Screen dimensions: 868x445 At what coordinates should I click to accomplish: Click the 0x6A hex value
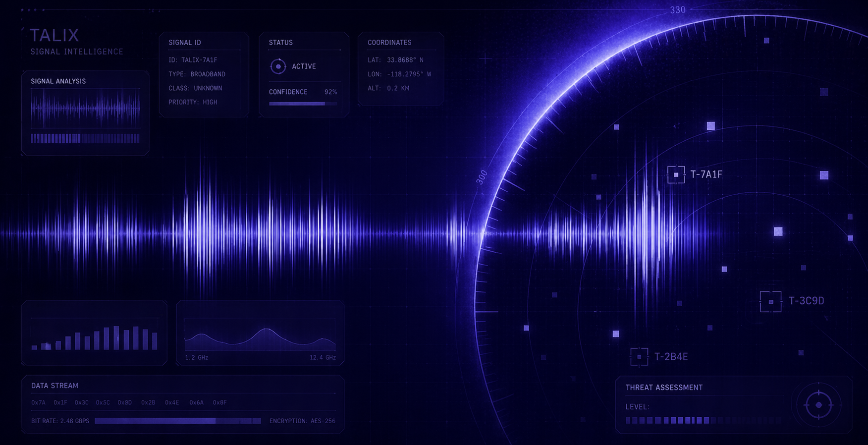(x=196, y=402)
